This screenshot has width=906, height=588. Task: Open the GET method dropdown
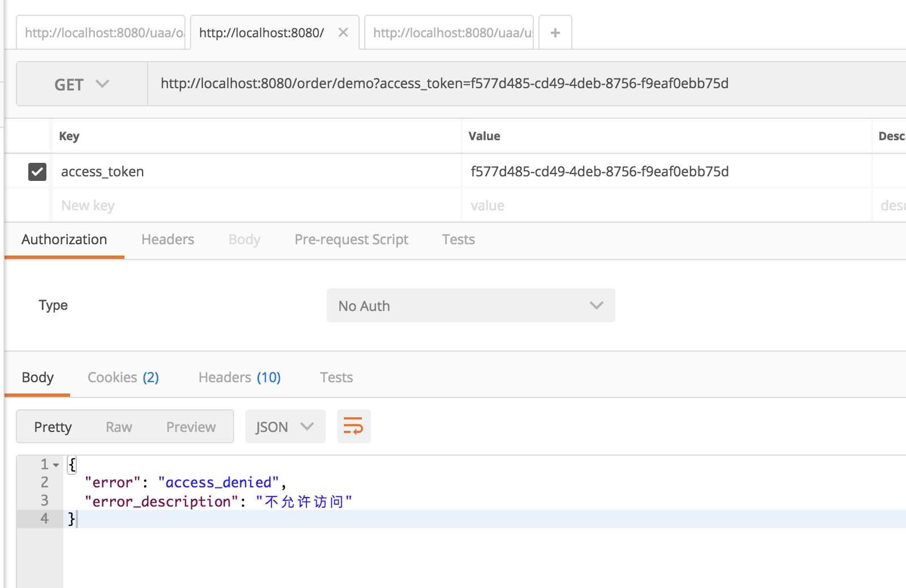click(81, 84)
